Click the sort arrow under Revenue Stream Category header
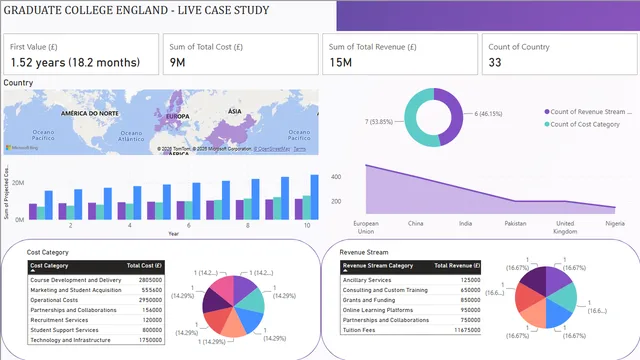 click(x=345, y=271)
